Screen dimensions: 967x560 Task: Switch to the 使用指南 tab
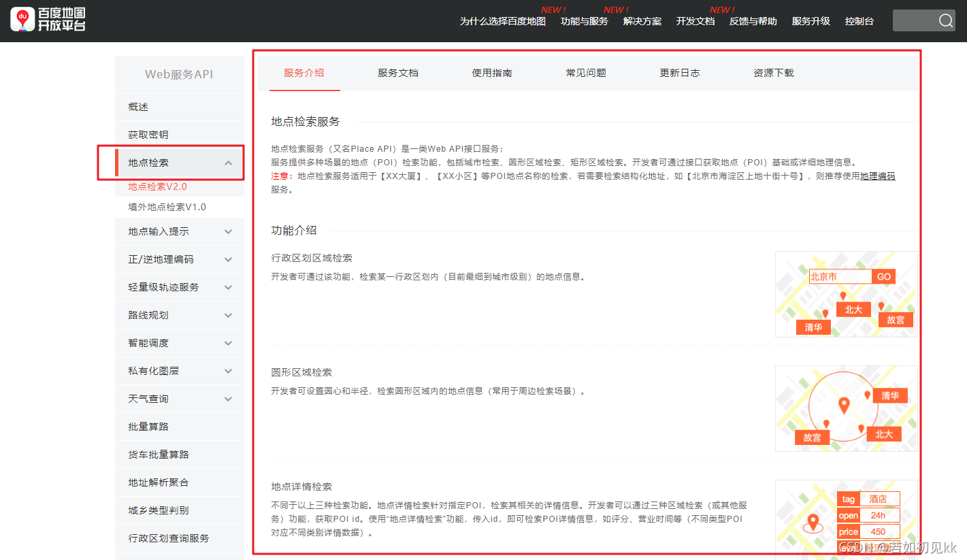(x=492, y=73)
